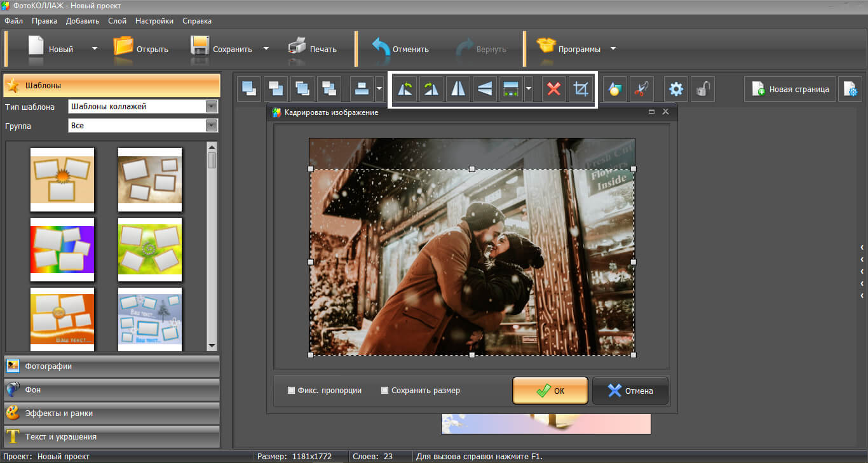Flip image vertically
Image resolution: width=868 pixels, height=463 pixels.
point(485,89)
